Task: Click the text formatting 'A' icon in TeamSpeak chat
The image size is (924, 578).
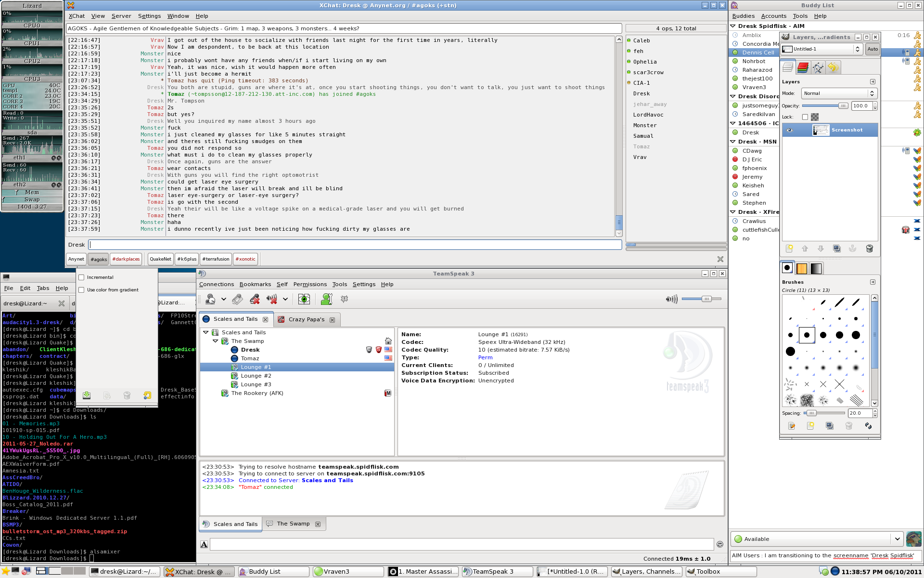Action: (204, 544)
